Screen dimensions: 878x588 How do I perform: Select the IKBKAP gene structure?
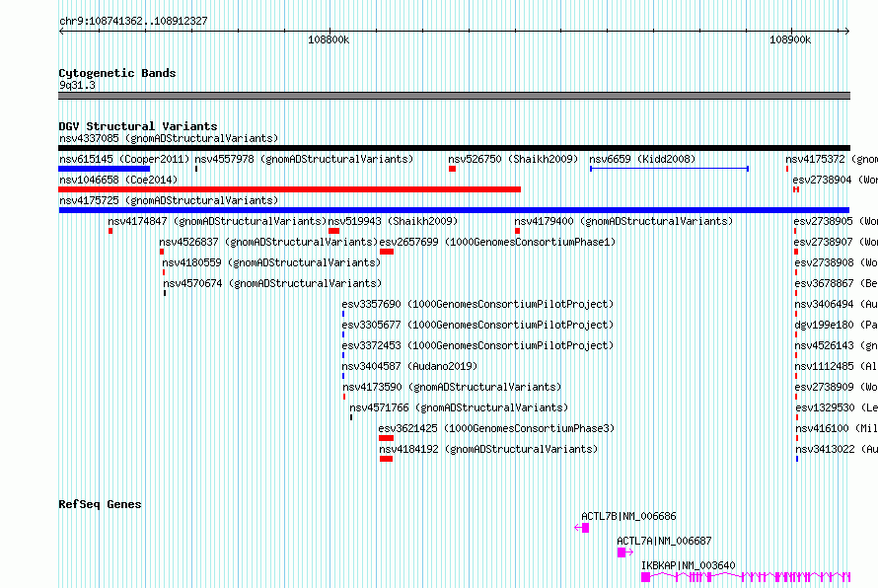point(746,577)
